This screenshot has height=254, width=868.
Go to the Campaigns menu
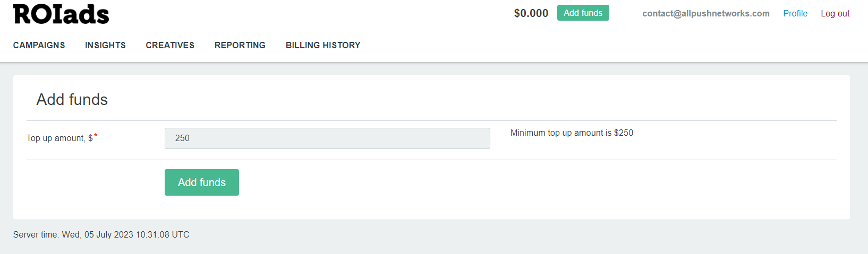(39, 46)
